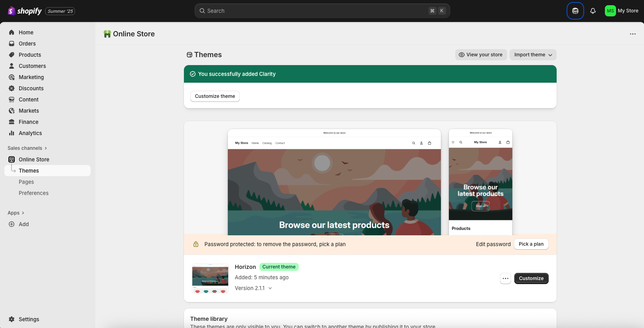
Task: Open the My Store account menu
Action: [622, 11]
